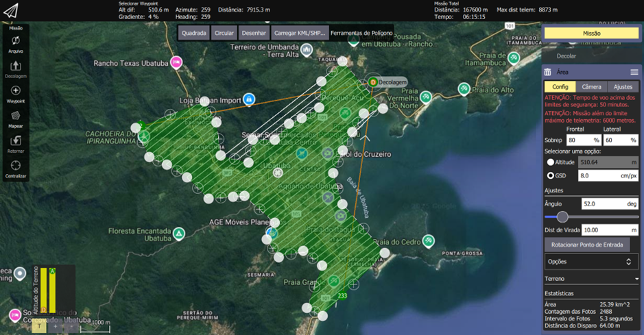Click the Dist de Virada input field

(x=609, y=230)
